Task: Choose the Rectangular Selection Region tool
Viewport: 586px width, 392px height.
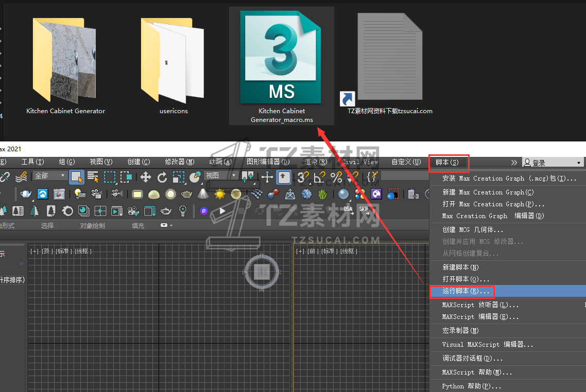Action: (110, 177)
